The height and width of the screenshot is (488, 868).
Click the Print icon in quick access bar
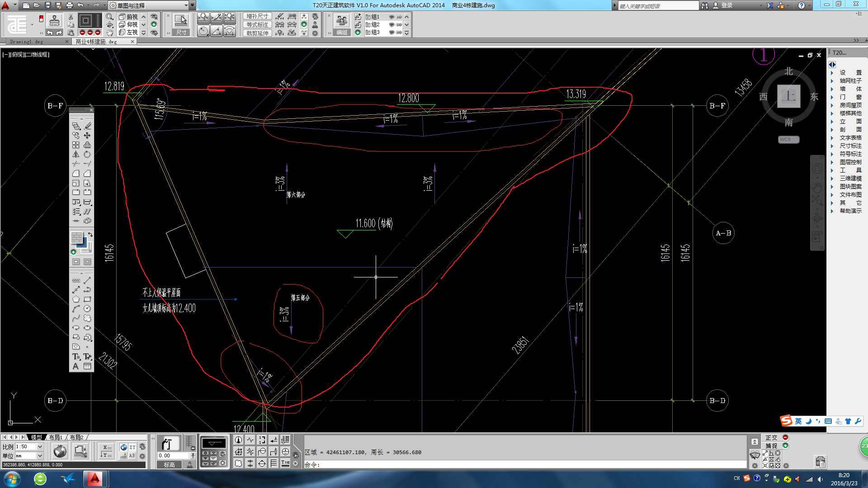pyautogui.click(x=70, y=5)
